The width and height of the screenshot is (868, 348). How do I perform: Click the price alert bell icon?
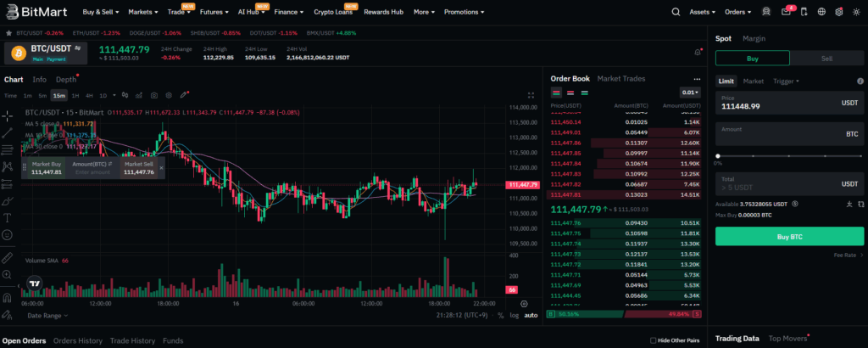[x=697, y=52]
